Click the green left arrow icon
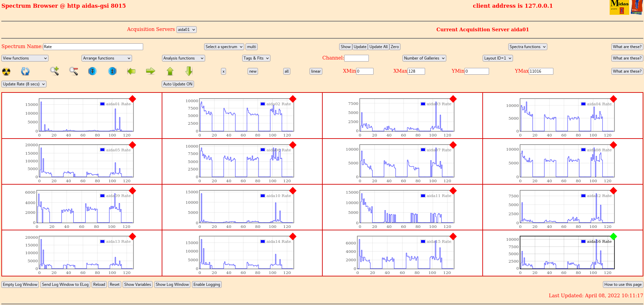 (x=131, y=71)
